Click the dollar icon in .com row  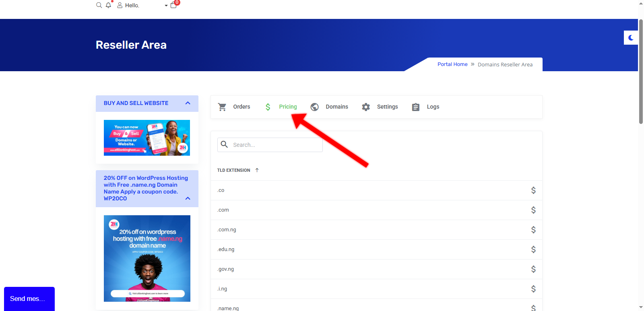pos(533,210)
